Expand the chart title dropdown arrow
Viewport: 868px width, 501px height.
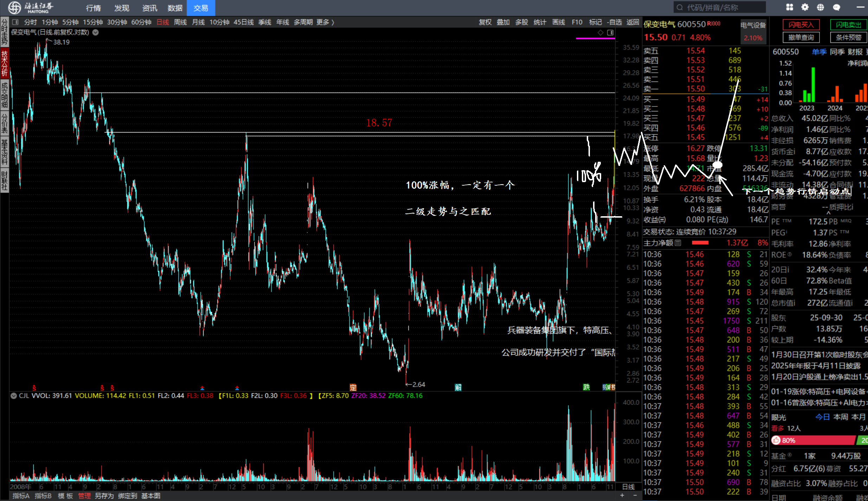pos(96,32)
